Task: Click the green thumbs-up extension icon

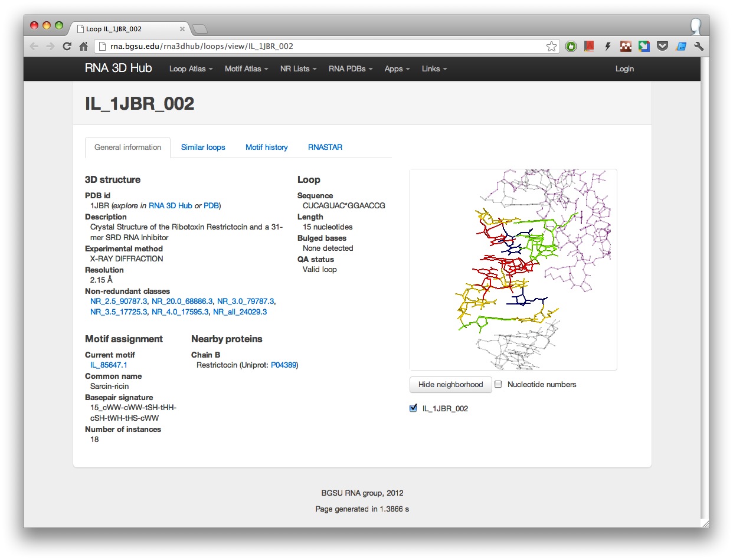Action: pyautogui.click(x=570, y=47)
